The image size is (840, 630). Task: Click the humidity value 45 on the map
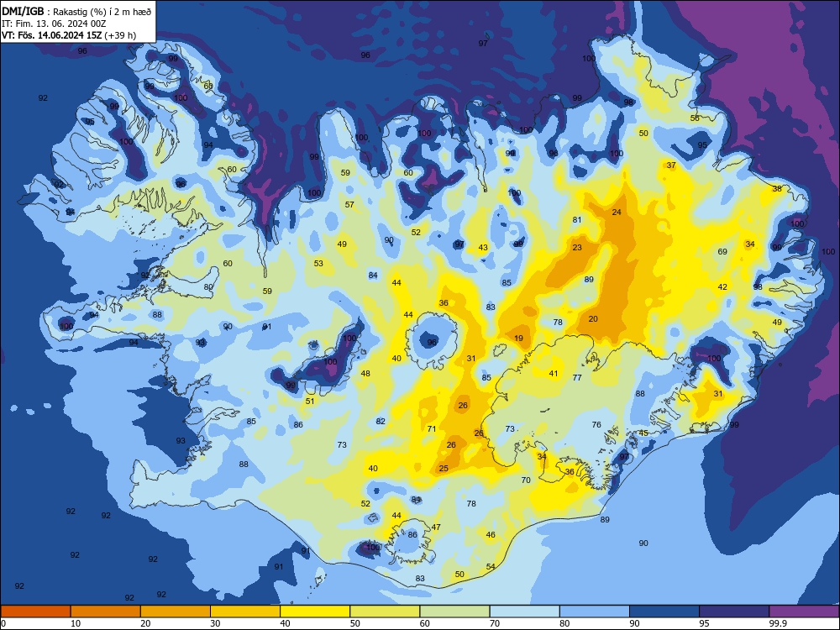[643, 433]
